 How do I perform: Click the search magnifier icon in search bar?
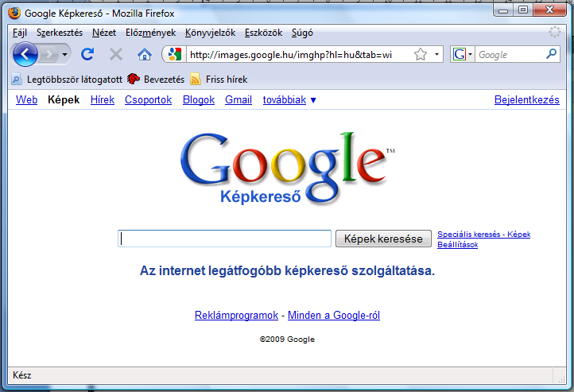(551, 54)
